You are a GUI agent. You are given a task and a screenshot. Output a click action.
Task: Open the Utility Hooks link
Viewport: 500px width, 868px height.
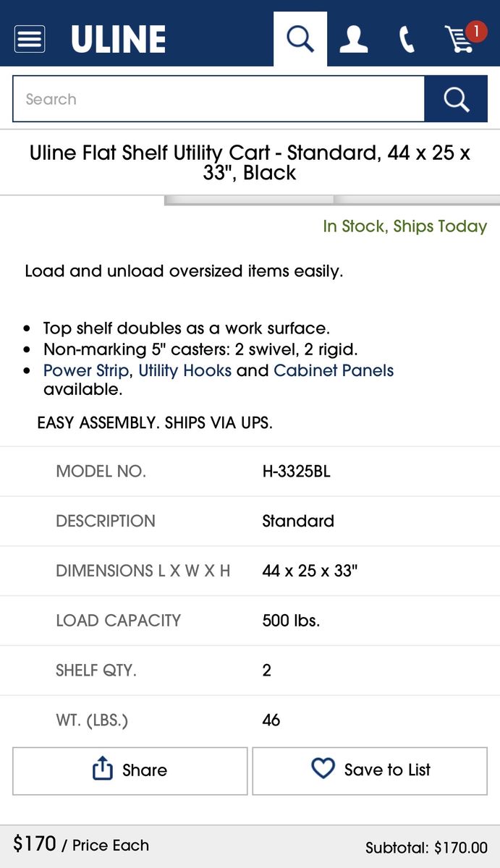click(x=185, y=370)
